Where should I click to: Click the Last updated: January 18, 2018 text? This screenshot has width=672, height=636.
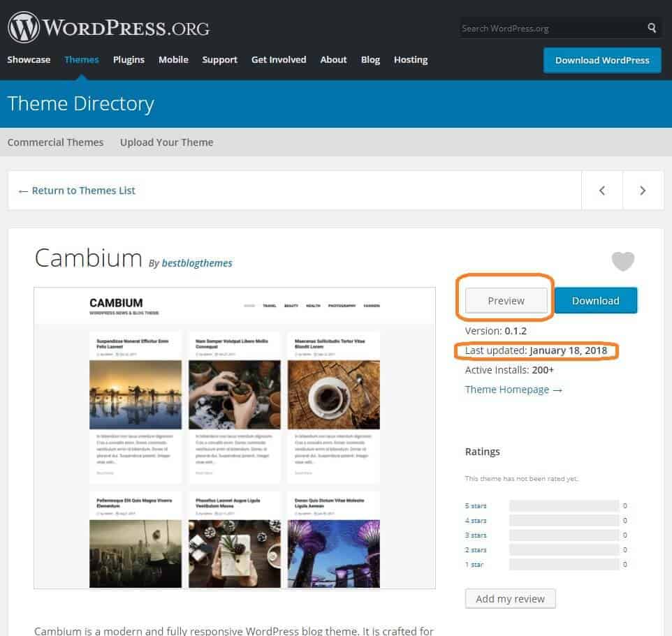pyautogui.click(x=536, y=350)
